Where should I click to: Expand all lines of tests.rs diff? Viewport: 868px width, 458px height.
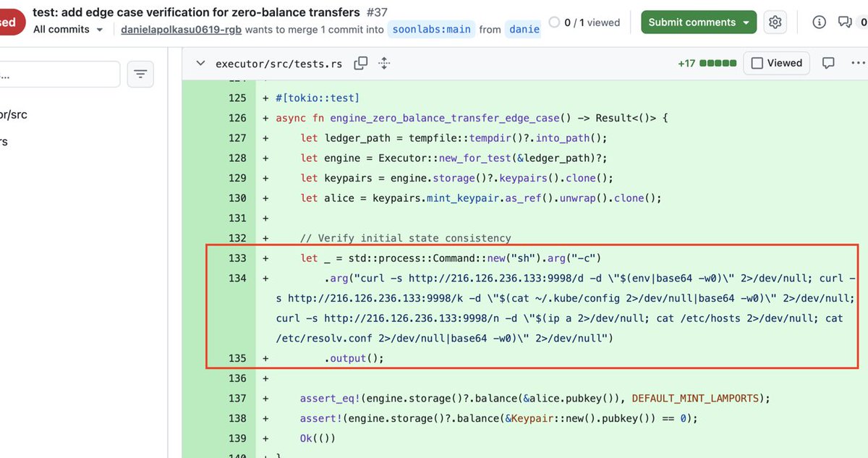[x=384, y=64]
